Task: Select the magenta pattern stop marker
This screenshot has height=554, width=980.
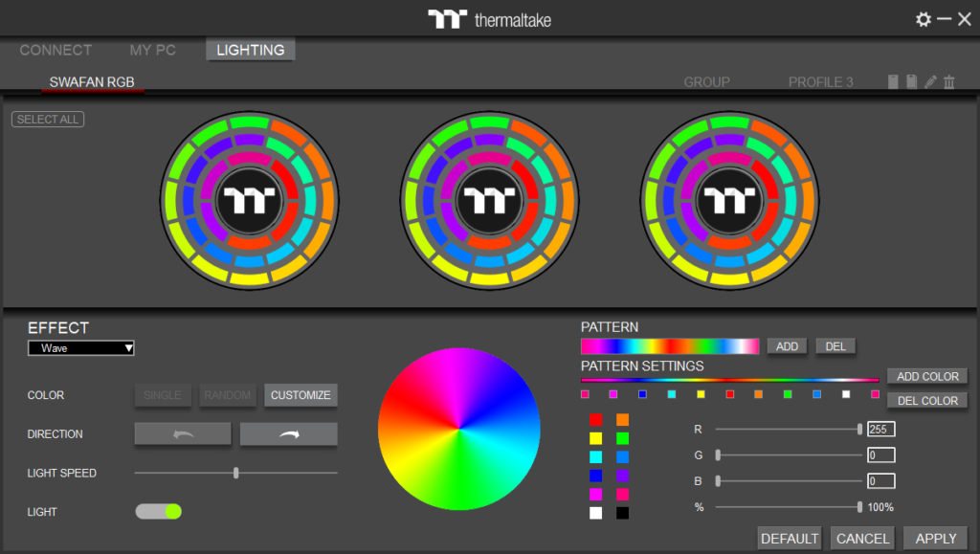Action: click(x=613, y=394)
